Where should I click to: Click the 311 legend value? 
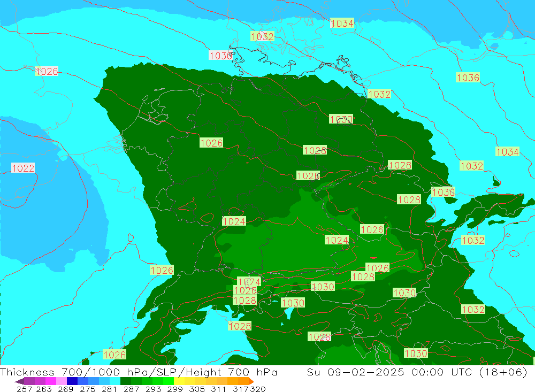coord(218,389)
